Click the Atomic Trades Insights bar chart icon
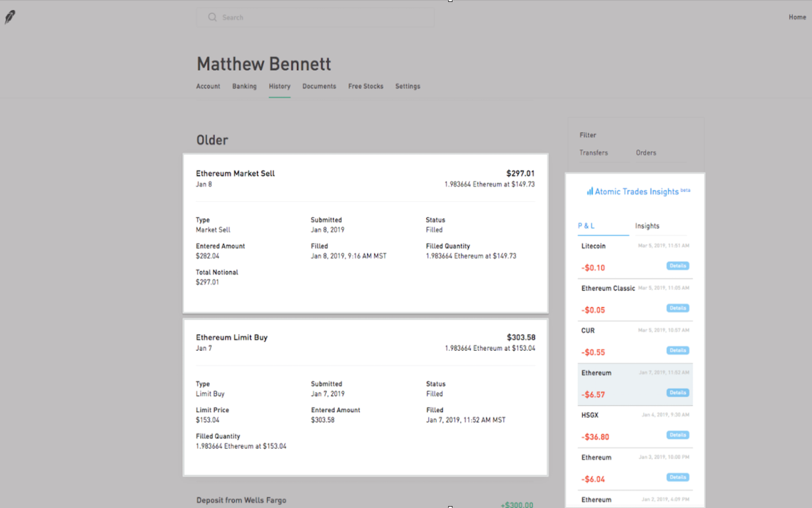 (x=590, y=191)
